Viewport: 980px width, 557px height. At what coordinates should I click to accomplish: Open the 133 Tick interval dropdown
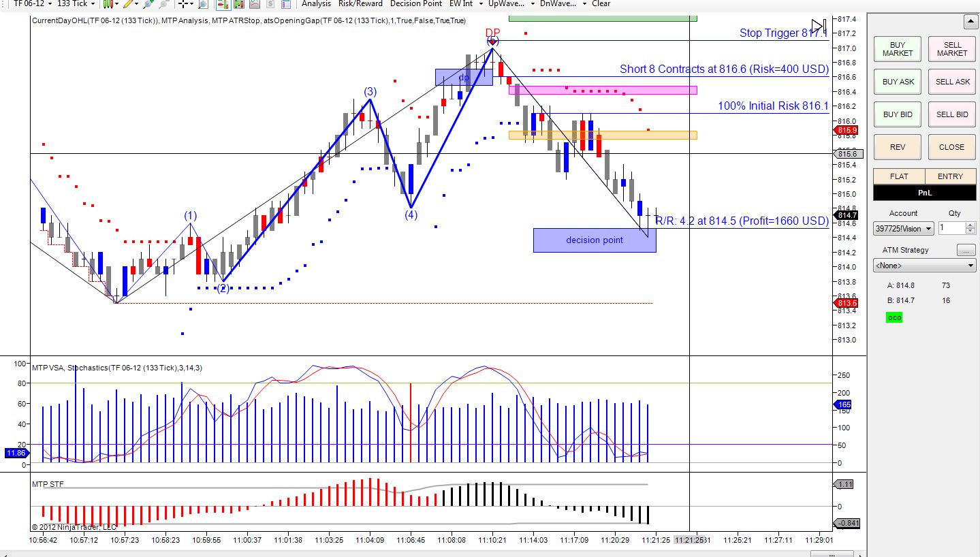click(76, 3)
